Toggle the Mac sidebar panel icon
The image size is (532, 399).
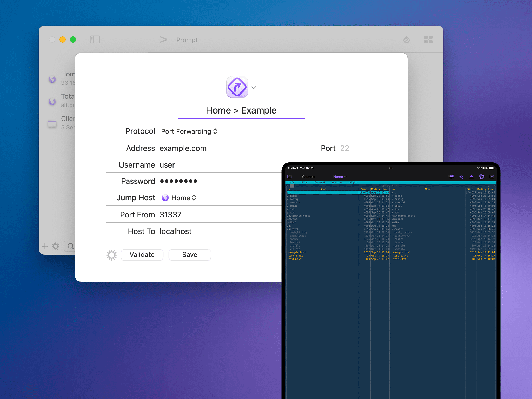[x=95, y=39]
